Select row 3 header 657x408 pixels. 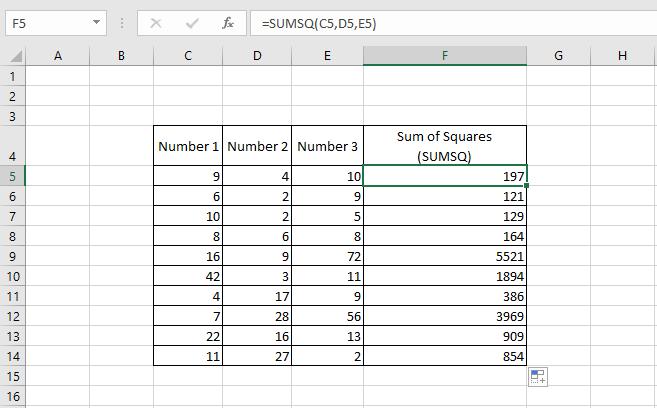click(x=13, y=116)
